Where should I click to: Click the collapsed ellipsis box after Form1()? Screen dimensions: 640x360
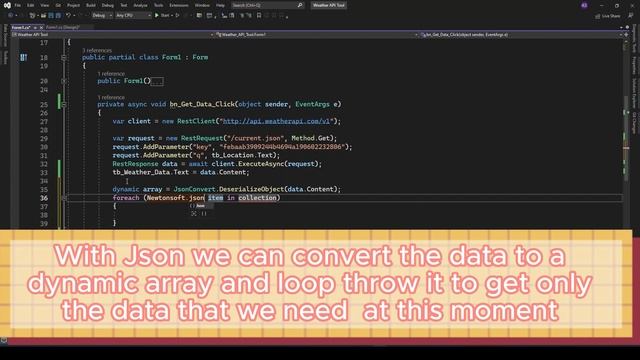click(x=157, y=81)
